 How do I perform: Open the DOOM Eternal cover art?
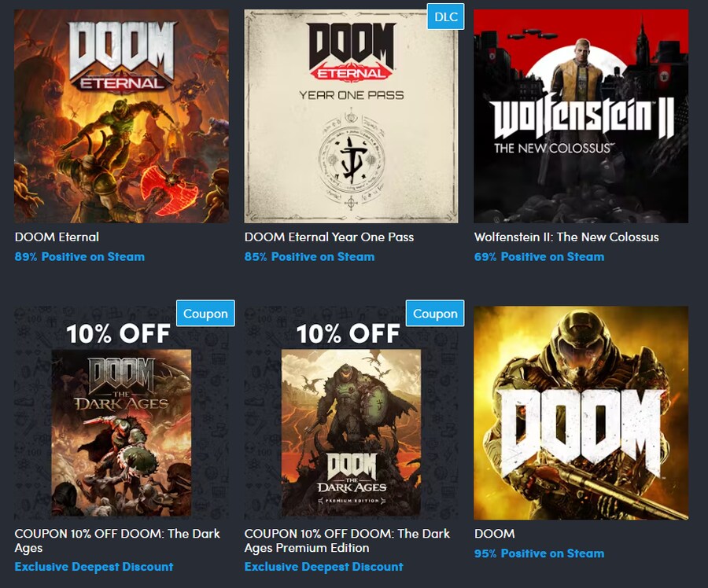pos(121,116)
